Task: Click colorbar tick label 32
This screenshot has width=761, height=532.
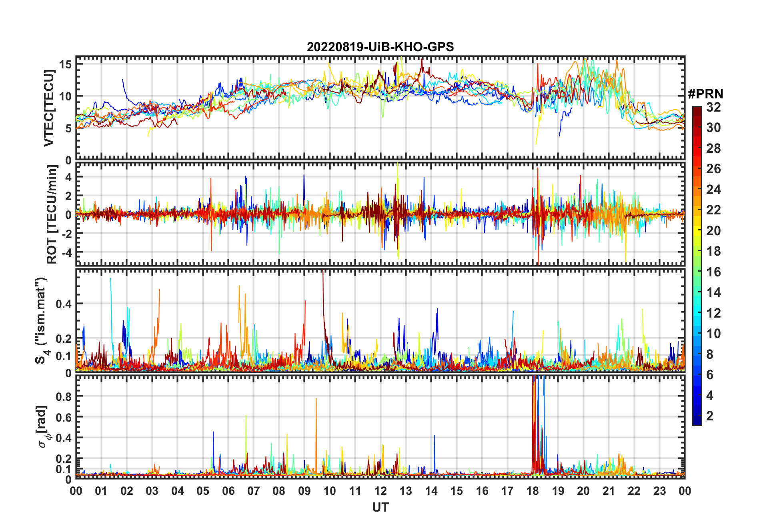Action: pos(713,107)
